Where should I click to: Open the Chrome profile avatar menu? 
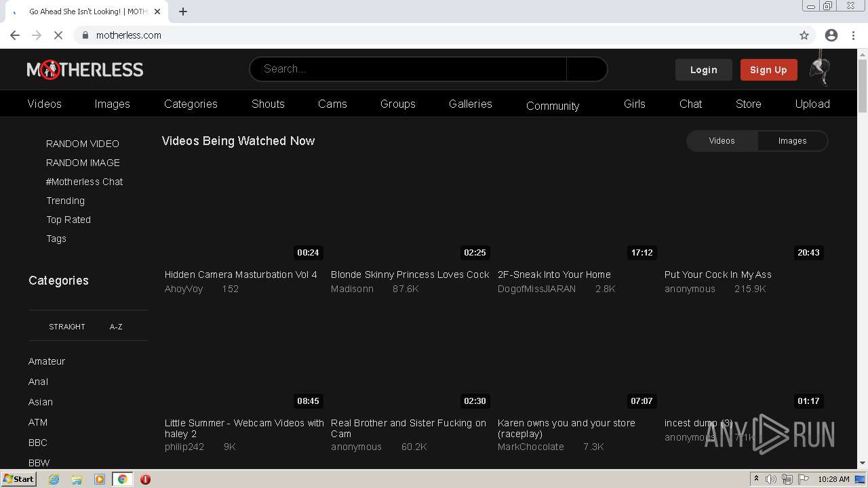(x=831, y=35)
